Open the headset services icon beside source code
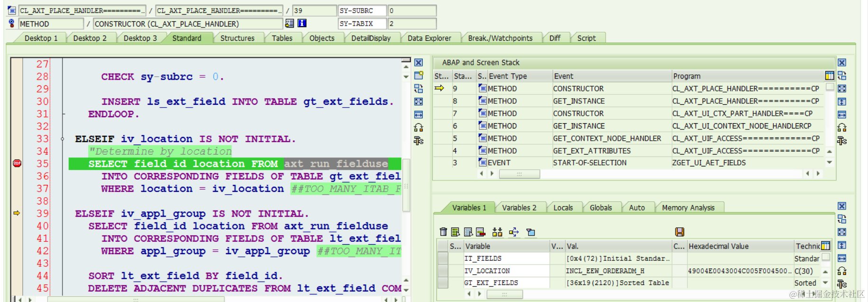 coord(419,128)
